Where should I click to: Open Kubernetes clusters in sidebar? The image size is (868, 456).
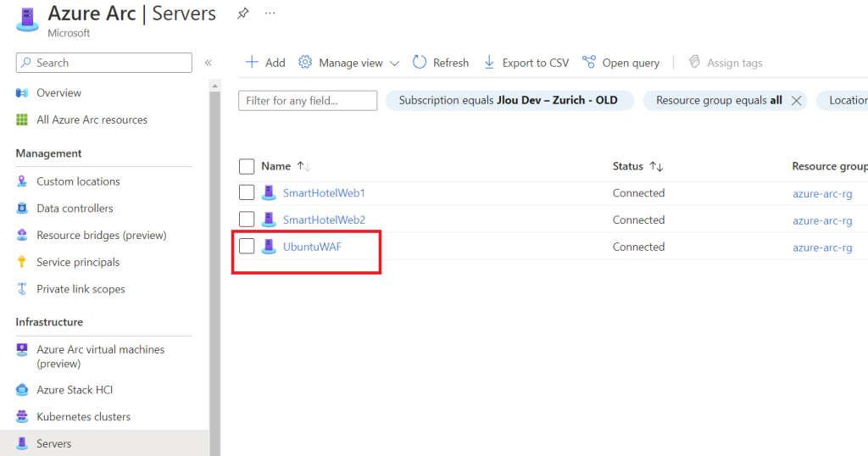84,417
